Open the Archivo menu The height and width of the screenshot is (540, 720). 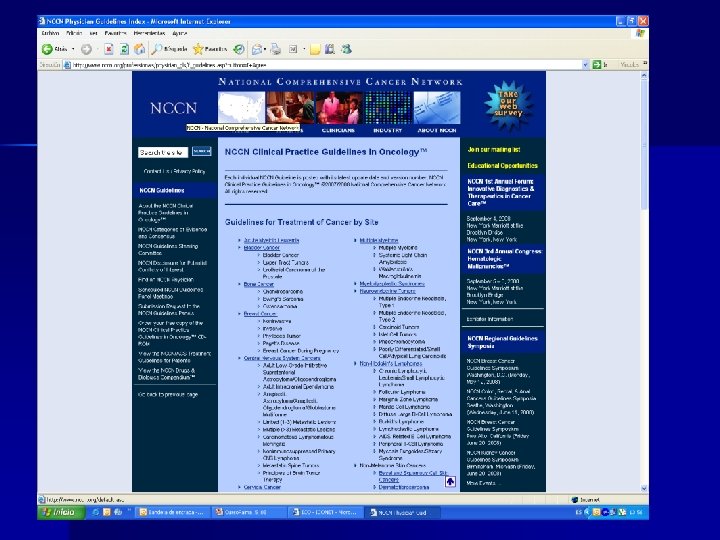click(x=50, y=33)
